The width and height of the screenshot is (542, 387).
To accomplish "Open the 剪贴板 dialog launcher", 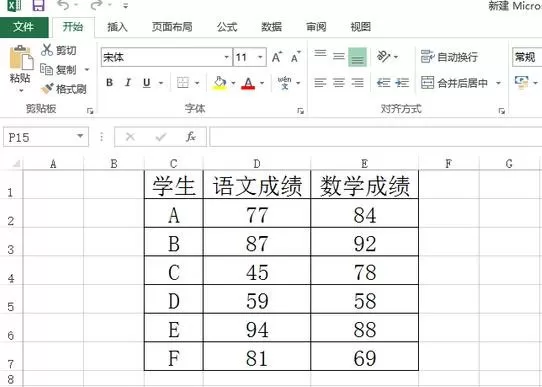I will [x=90, y=111].
